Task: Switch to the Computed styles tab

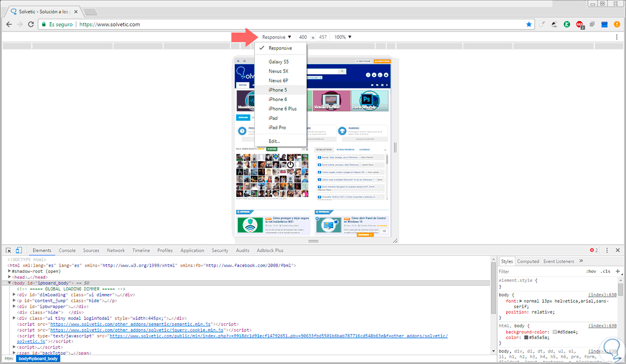Action: [x=528, y=261]
